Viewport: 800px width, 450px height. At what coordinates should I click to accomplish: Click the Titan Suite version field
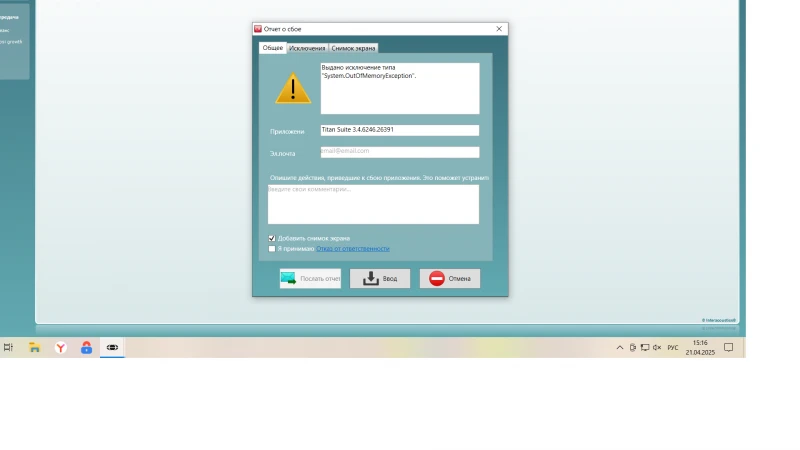click(400, 130)
